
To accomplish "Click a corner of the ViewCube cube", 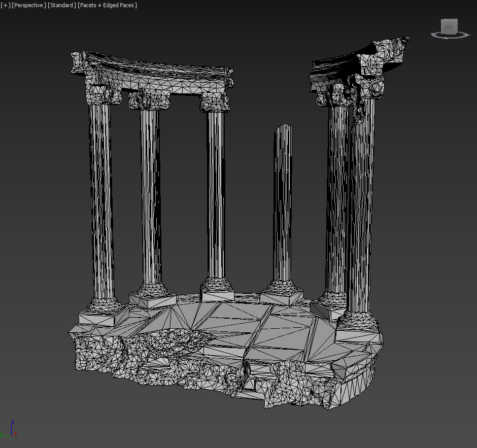I will (457, 20).
